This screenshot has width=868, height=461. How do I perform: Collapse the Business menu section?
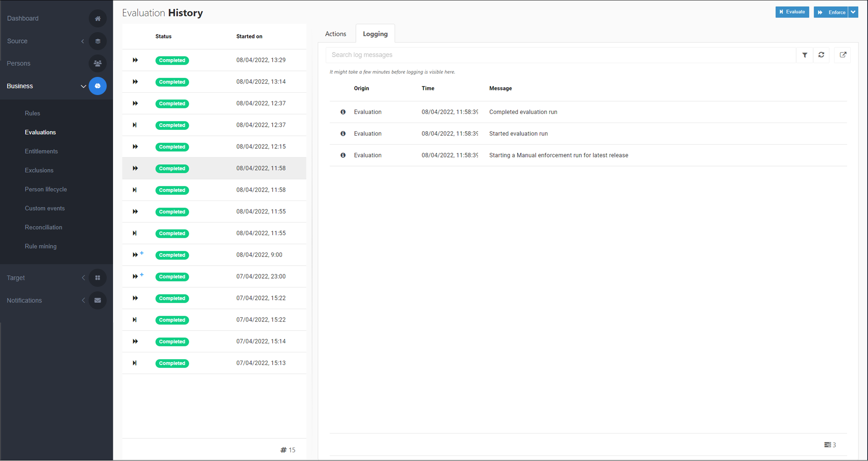coord(83,86)
